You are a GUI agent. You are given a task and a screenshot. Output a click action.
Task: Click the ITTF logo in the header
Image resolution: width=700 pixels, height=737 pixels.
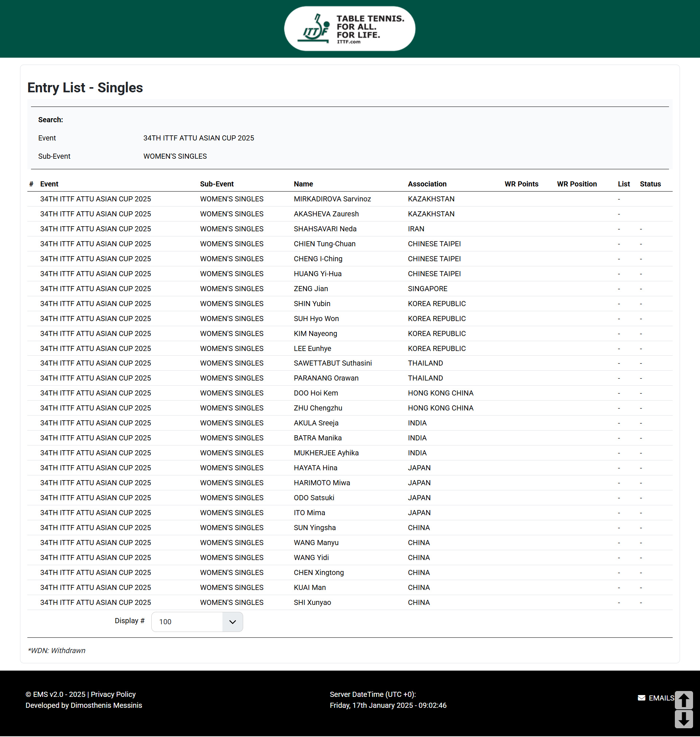tap(350, 29)
